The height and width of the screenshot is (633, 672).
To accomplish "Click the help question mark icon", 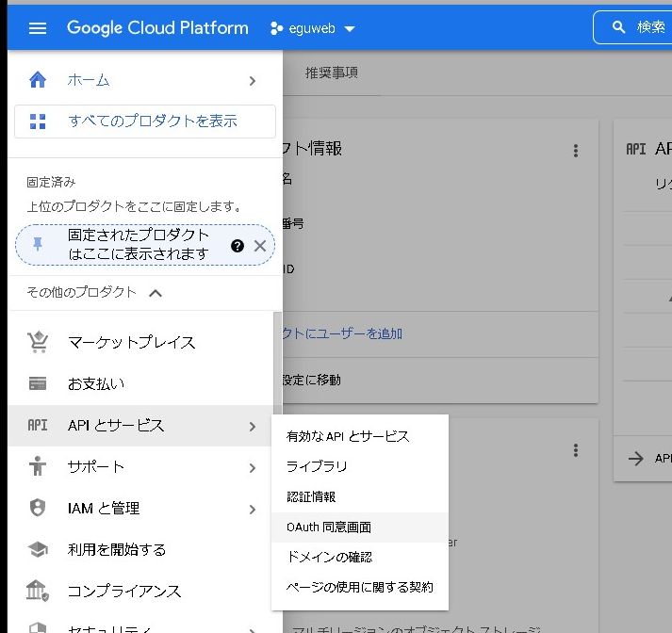I will coord(238,246).
